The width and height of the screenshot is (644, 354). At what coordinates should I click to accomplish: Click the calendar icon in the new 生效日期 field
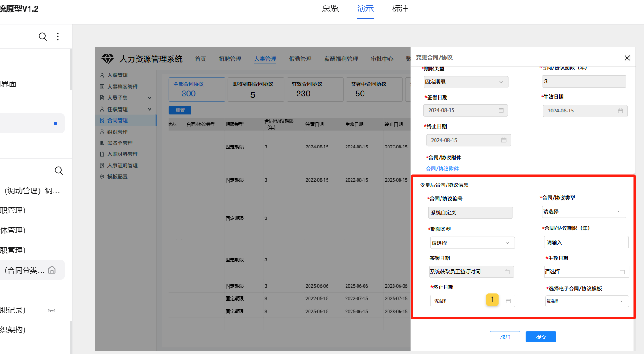click(x=622, y=272)
